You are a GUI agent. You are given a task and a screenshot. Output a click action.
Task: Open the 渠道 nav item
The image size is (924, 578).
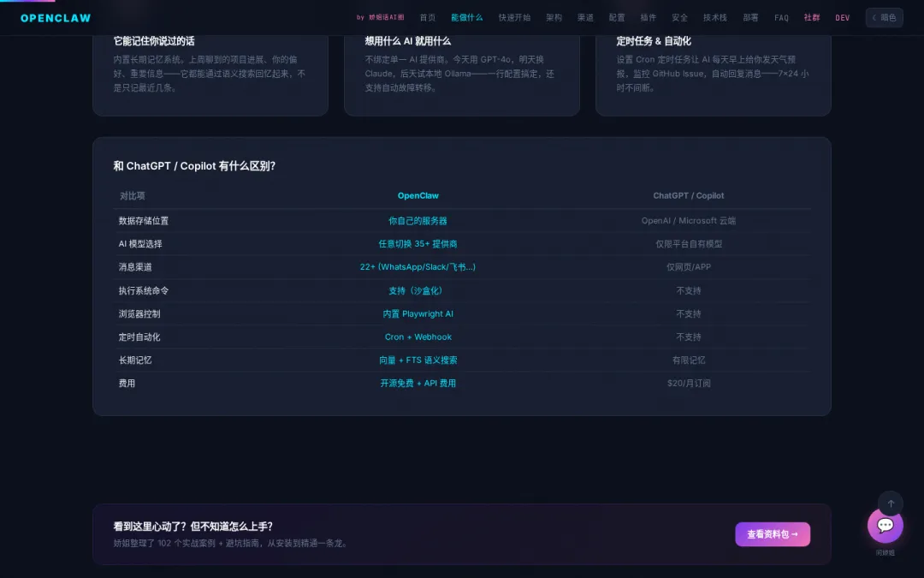click(x=585, y=18)
